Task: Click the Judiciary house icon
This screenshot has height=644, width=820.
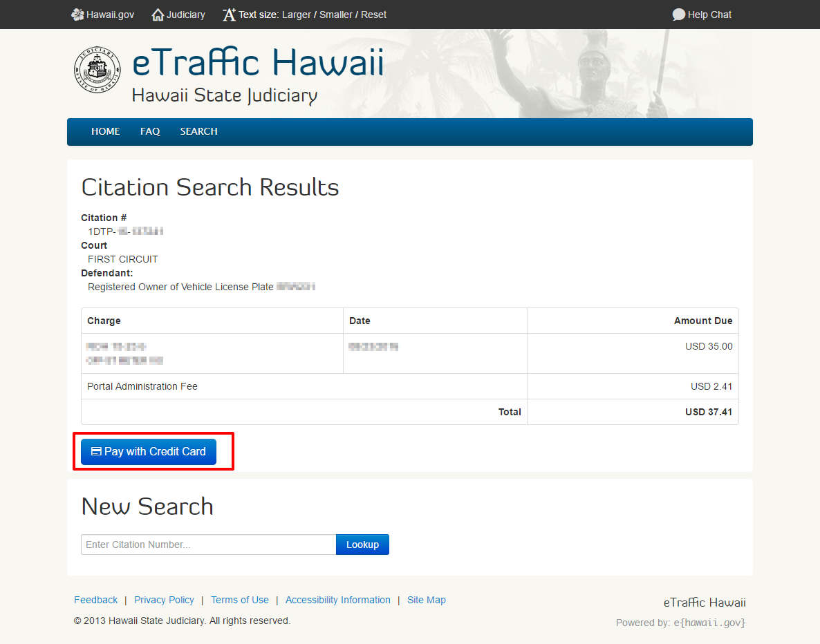Action: tap(158, 15)
